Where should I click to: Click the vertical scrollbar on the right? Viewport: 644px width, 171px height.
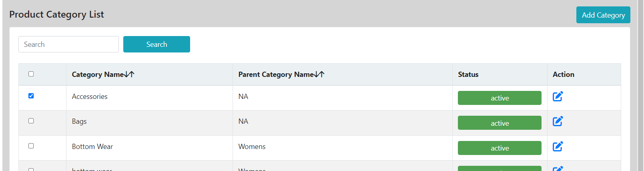click(x=640, y=85)
